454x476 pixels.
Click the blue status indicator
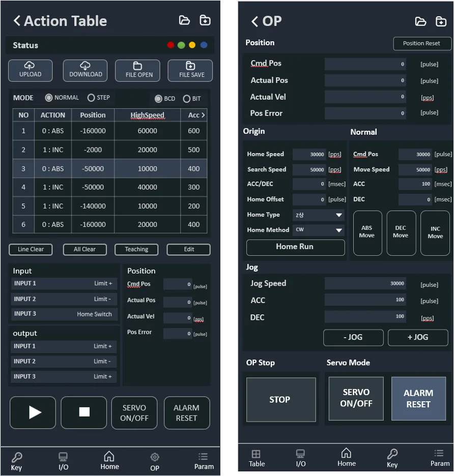[x=204, y=45]
